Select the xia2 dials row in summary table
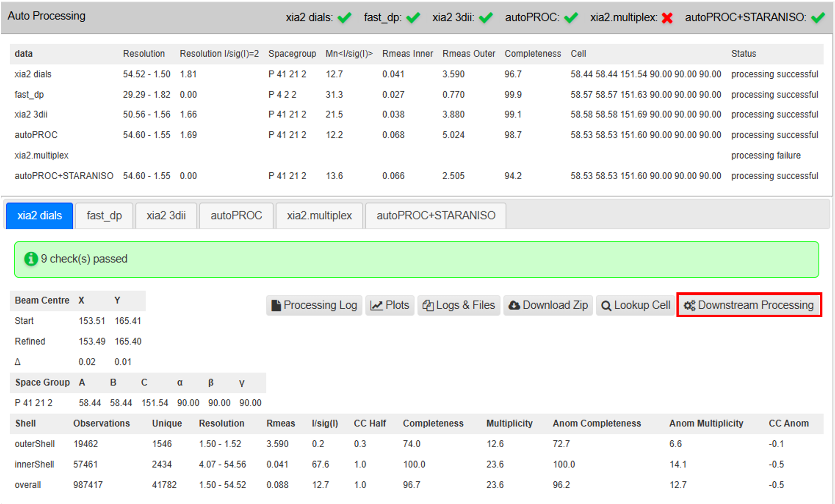This screenshot has width=835, height=504. 417,74
